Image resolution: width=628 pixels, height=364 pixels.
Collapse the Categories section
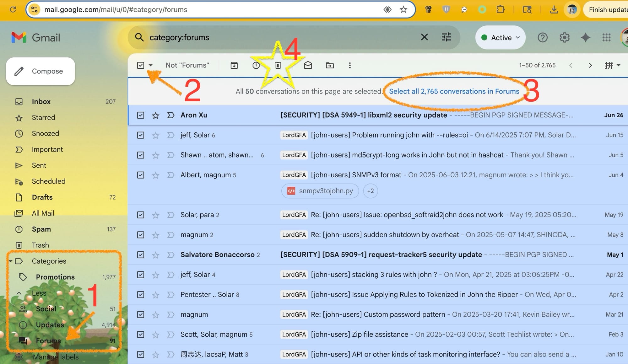10,261
